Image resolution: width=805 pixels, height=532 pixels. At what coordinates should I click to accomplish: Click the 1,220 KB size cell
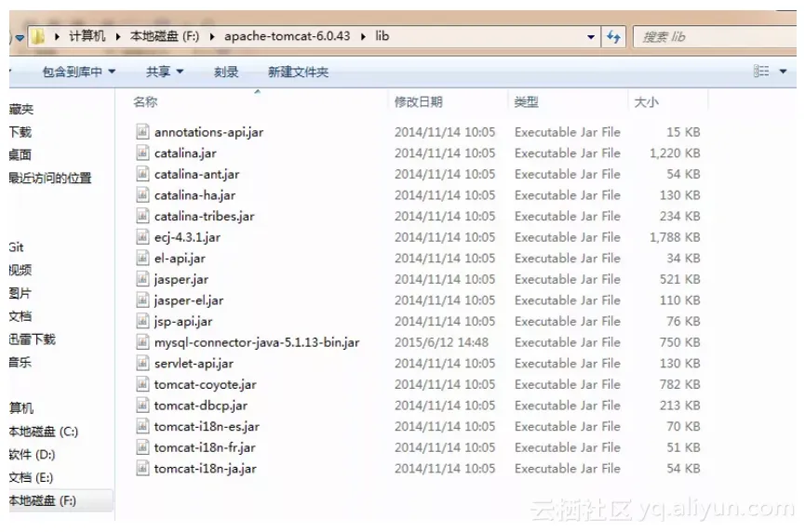pos(675,153)
